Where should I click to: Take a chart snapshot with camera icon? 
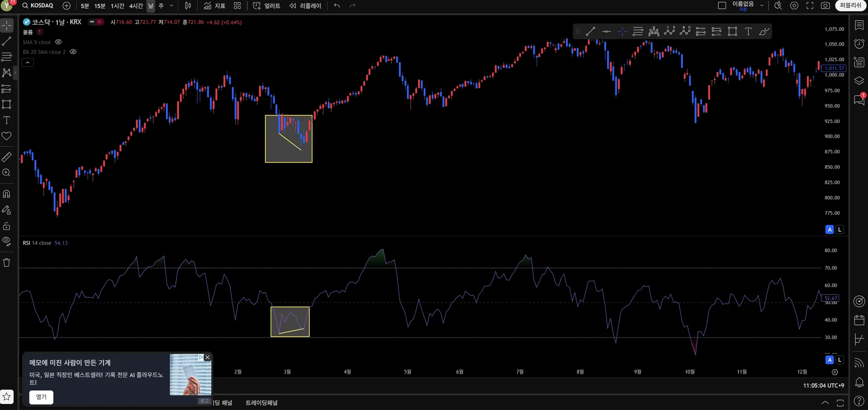pos(826,5)
